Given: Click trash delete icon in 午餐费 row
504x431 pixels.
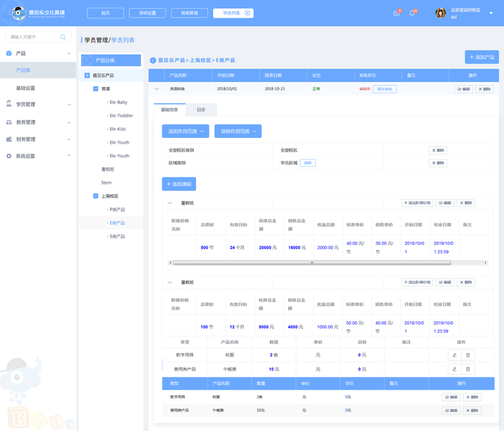Looking at the screenshot, I should pyautogui.click(x=468, y=369).
